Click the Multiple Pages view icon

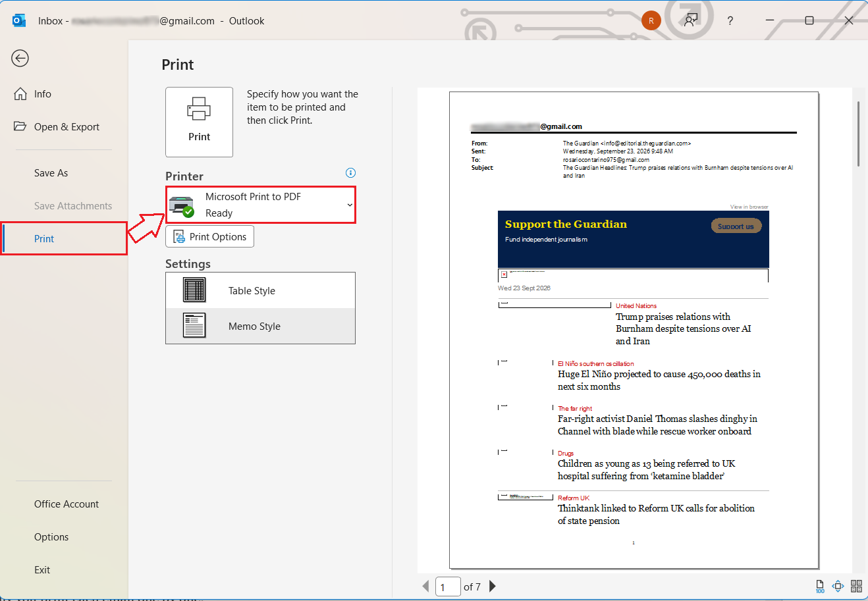856,586
